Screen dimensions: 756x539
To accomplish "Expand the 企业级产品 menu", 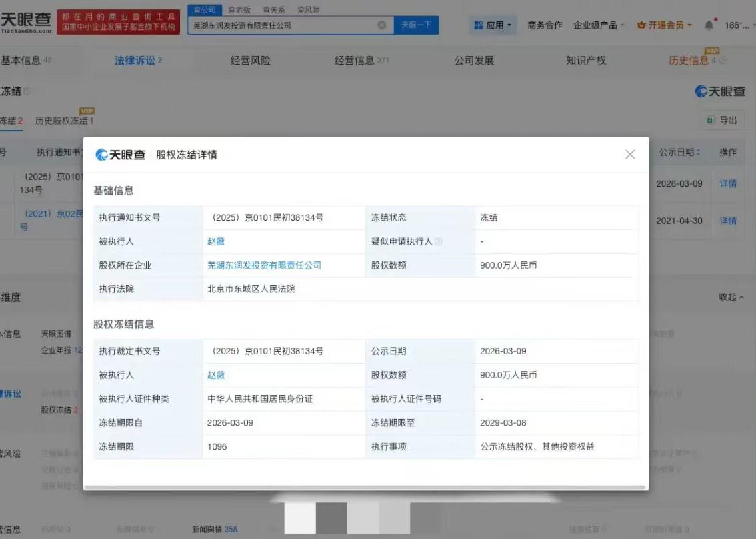I will coord(599,25).
